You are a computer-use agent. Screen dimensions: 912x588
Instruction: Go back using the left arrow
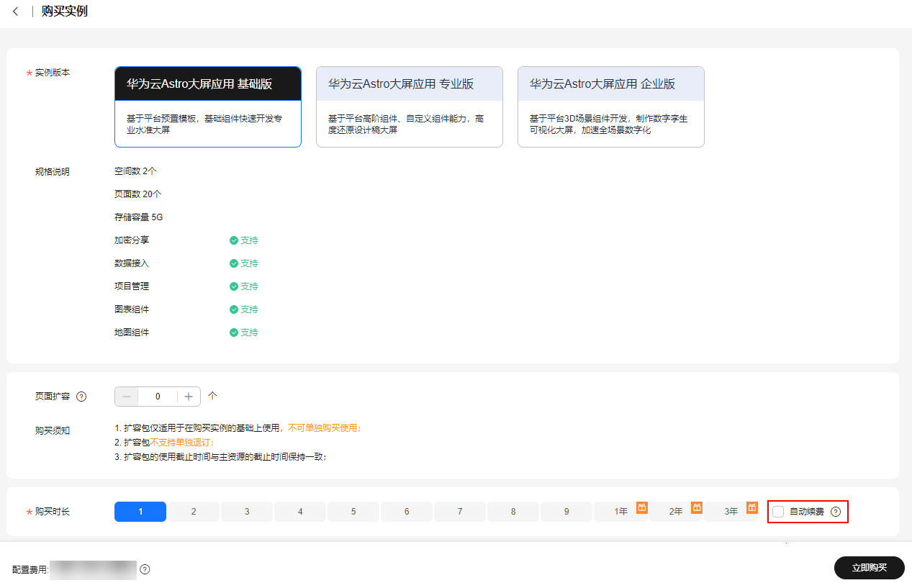pos(15,12)
